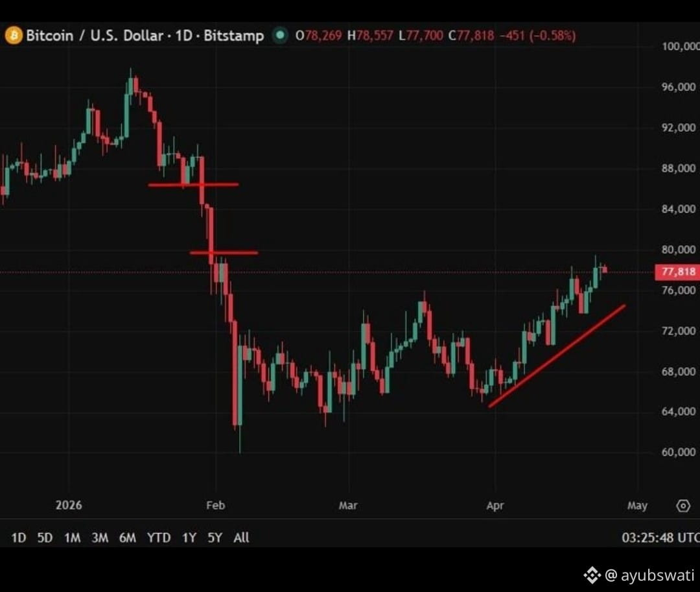
Task: Select the 3M time range
Action: [x=100, y=538]
